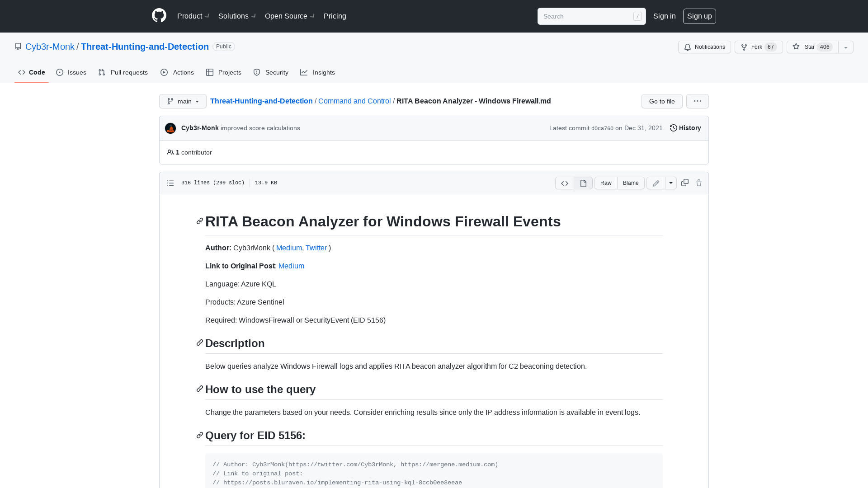Click the Public visibility badge

click(x=224, y=47)
